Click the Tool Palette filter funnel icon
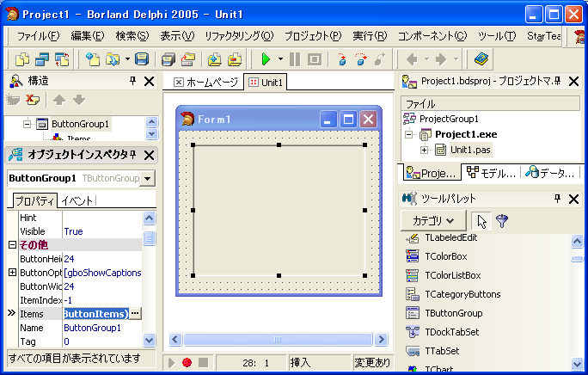This screenshot has width=588, height=375. pyautogui.click(x=502, y=221)
